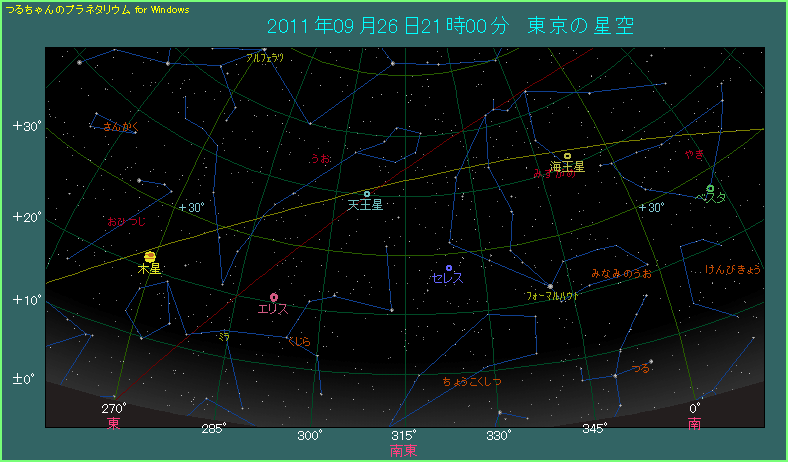Click the 東 (east) direction marker
This screenshot has height=462, width=788.
coord(114,424)
